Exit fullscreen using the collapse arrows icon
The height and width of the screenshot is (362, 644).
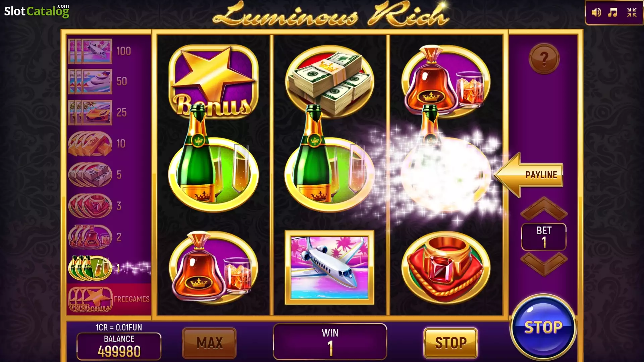click(x=632, y=13)
